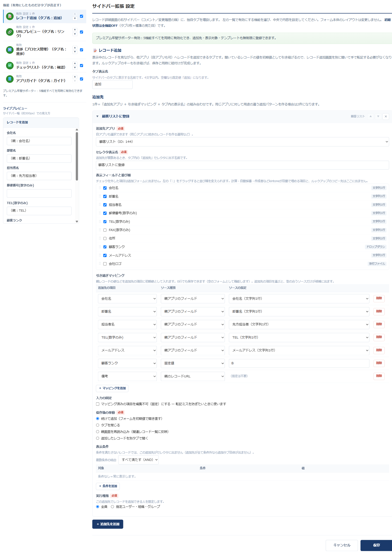This screenshot has width=392, height=554.
Task: Move アプリガイド feature up
Action: coord(75,77)
